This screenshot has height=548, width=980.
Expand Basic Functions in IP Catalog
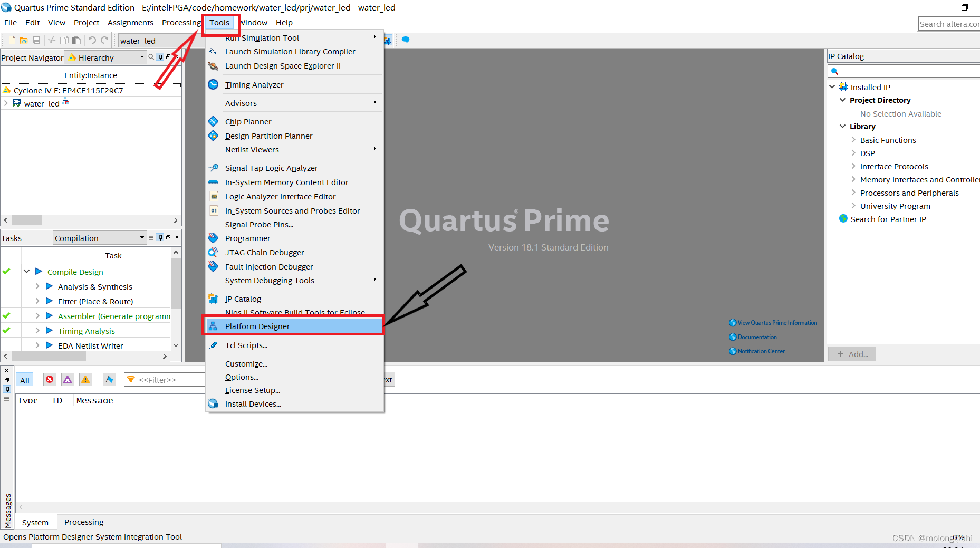(853, 140)
